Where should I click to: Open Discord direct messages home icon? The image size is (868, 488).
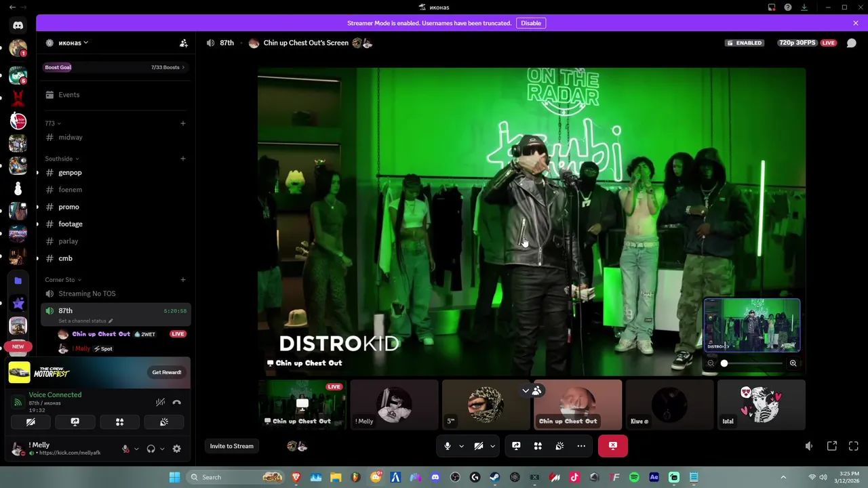click(18, 25)
